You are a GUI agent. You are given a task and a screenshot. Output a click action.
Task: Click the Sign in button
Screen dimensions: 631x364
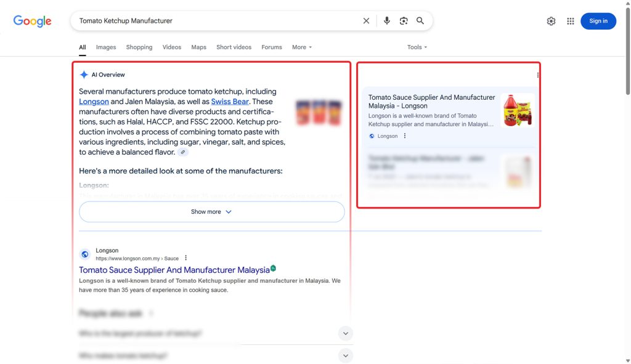[x=598, y=21]
